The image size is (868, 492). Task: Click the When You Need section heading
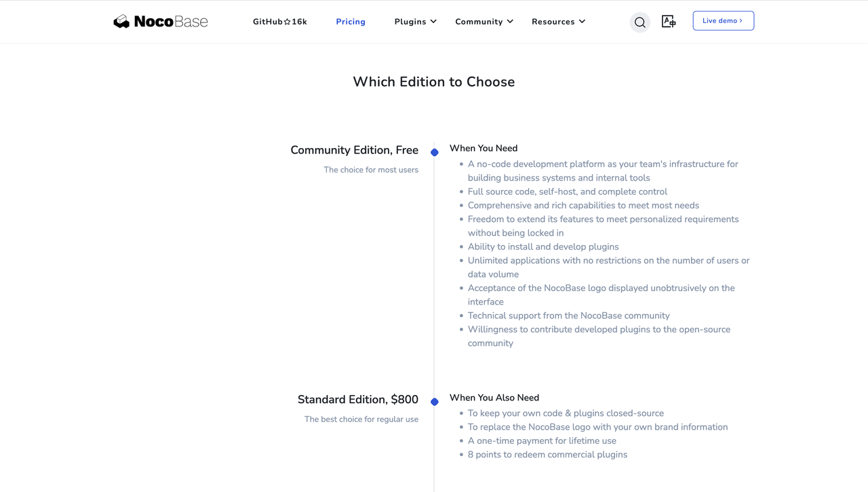coord(484,148)
